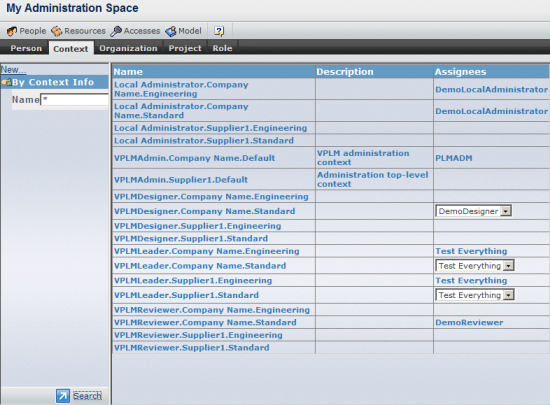Screen dimensions: 550x405
Task: Open the Accesses key icon
Action: pos(116,31)
